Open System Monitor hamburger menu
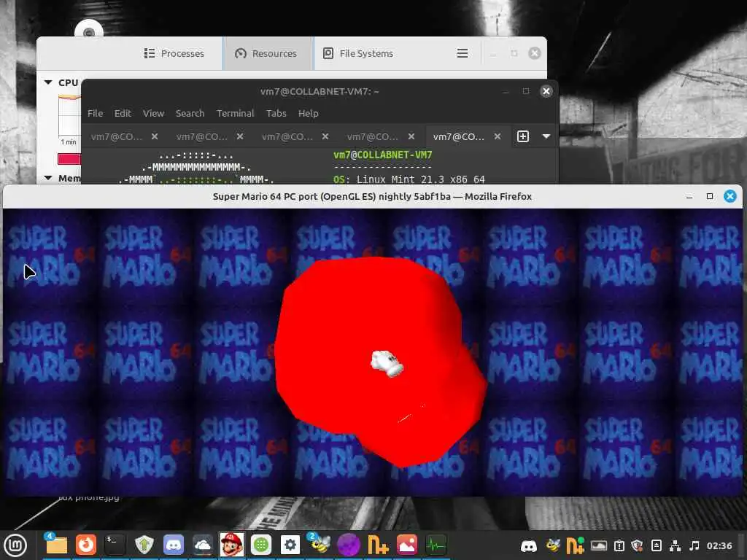This screenshot has width=747, height=560. [x=462, y=53]
